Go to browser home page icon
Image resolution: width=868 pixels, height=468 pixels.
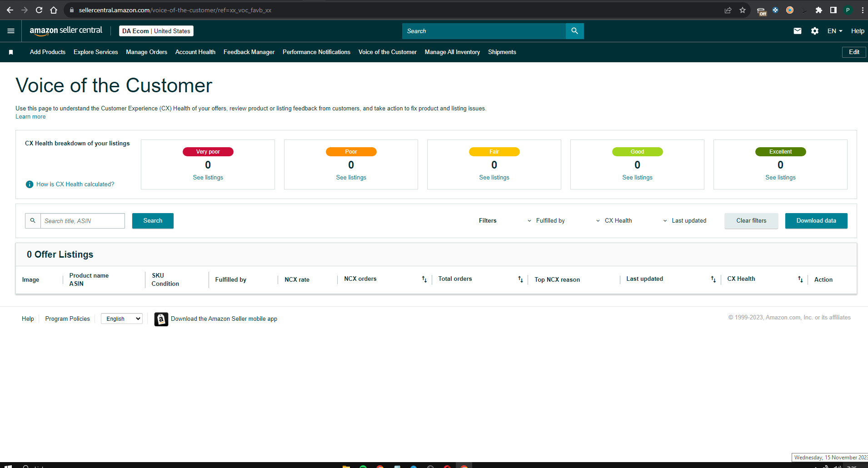pos(54,10)
